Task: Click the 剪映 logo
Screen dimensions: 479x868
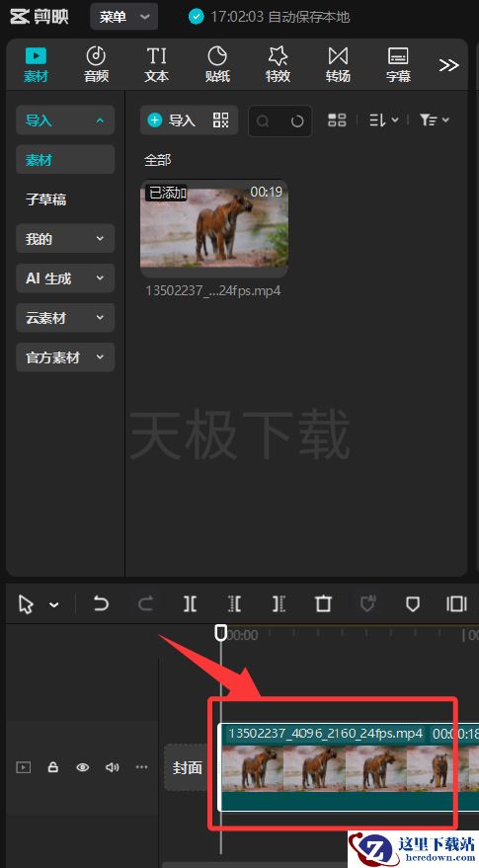Action: (40, 17)
